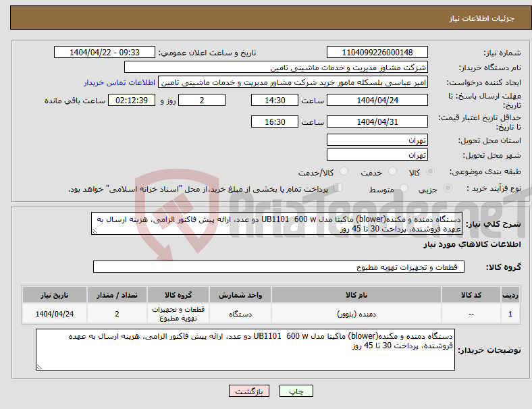Click buyer notes text area

click(245, 350)
